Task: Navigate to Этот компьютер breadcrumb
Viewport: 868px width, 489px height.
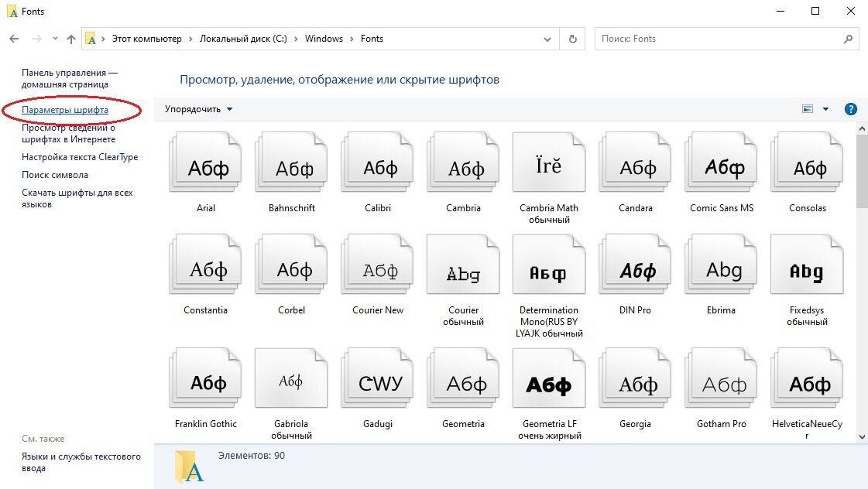Action: pyautogui.click(x=146, y=39)
